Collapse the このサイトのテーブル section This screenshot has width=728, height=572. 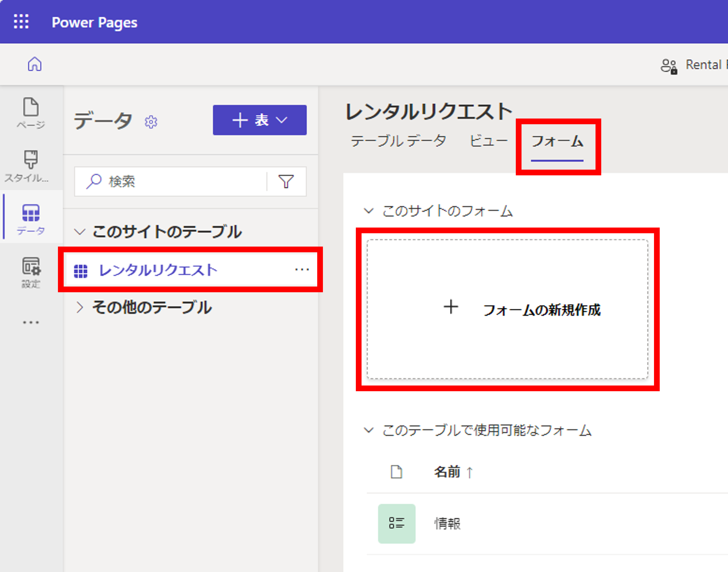[80, 231]
